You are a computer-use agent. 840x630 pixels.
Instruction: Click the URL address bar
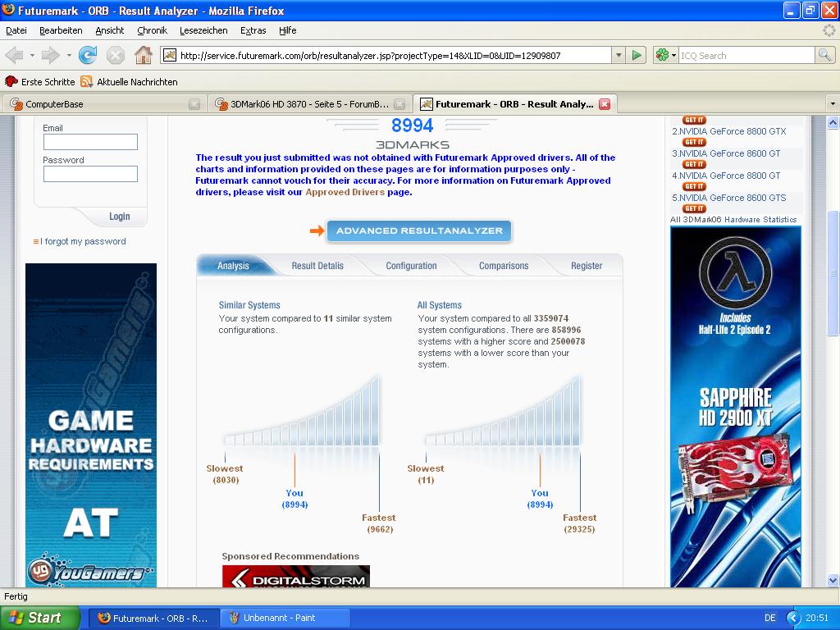pyautogui.click(x=394, y=55)
